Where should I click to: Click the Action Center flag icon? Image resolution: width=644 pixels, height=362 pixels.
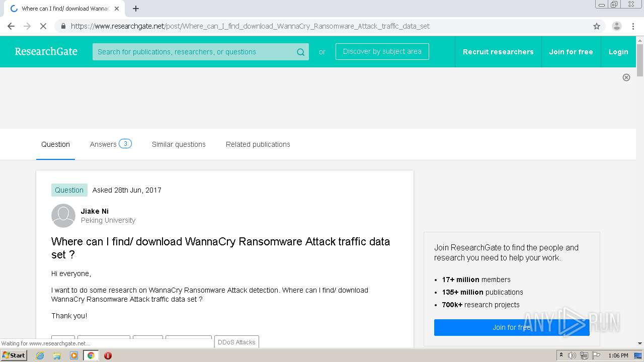596,355
